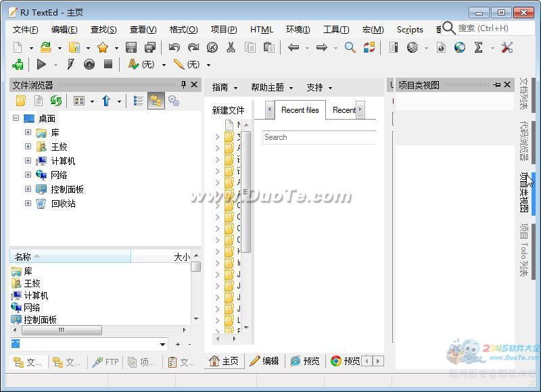541x392 pixels.
Task: Click the save all icon
Action: tap(150, 47)
